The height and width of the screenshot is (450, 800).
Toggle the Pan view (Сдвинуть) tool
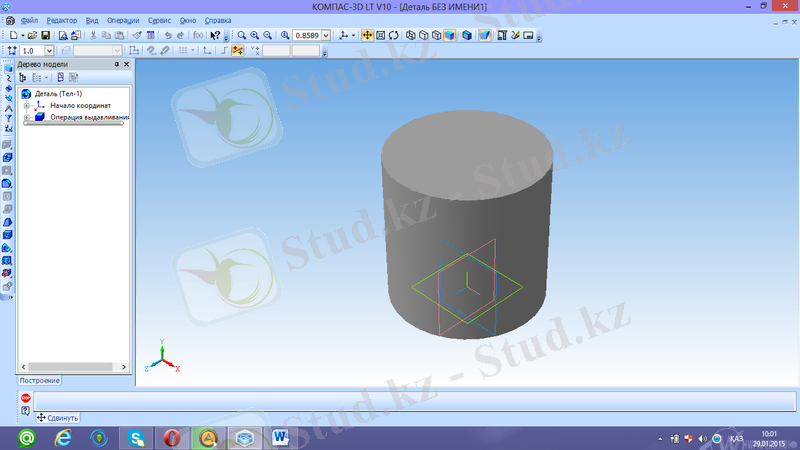point(367,35)
